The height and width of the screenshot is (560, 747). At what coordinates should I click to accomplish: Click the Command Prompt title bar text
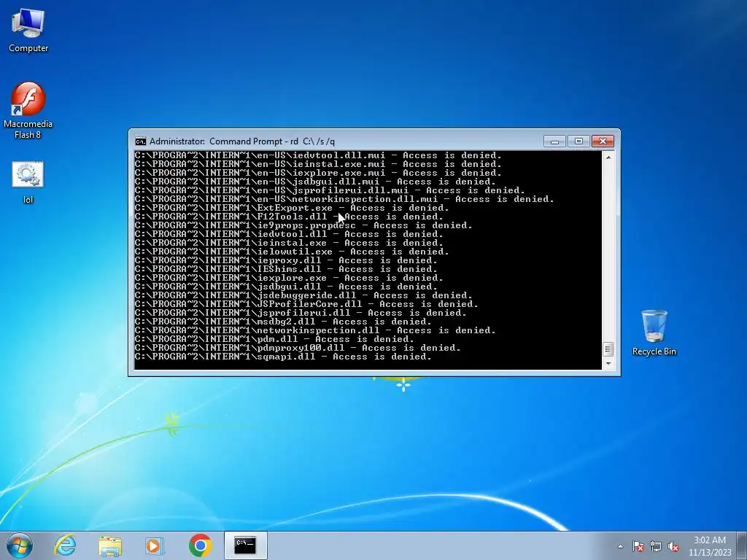[x=242, y=141]
